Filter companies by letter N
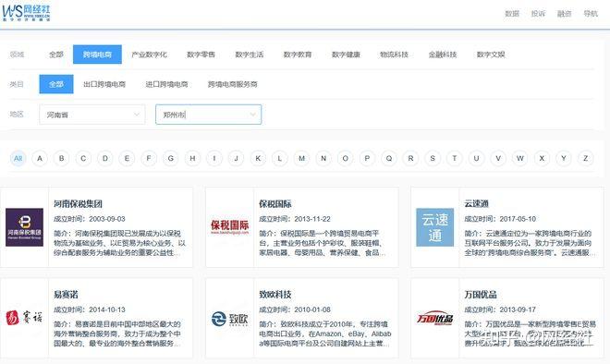Screen dimensions: 610x364 pos(323,158)
